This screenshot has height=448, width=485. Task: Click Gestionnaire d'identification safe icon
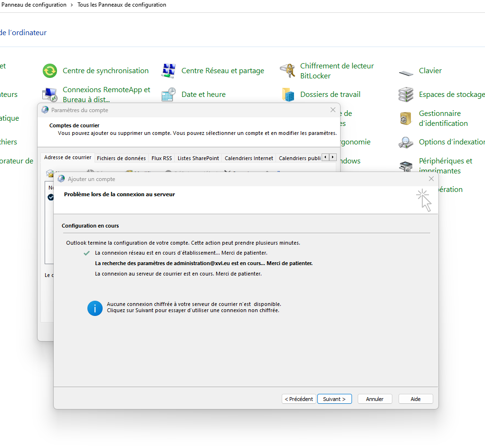click(406, 118)
